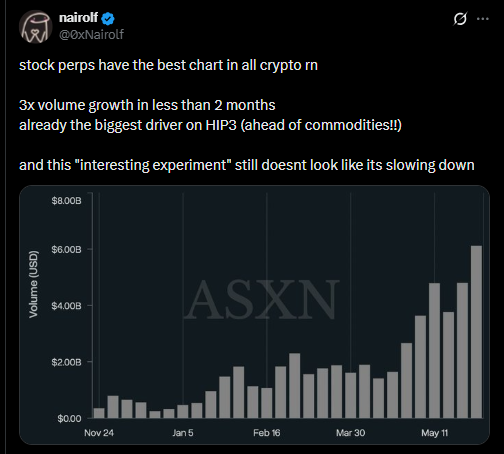Click the Feb 16 x-axis label
Viewport: 504px width, 454px height.
tap(267, 433)
